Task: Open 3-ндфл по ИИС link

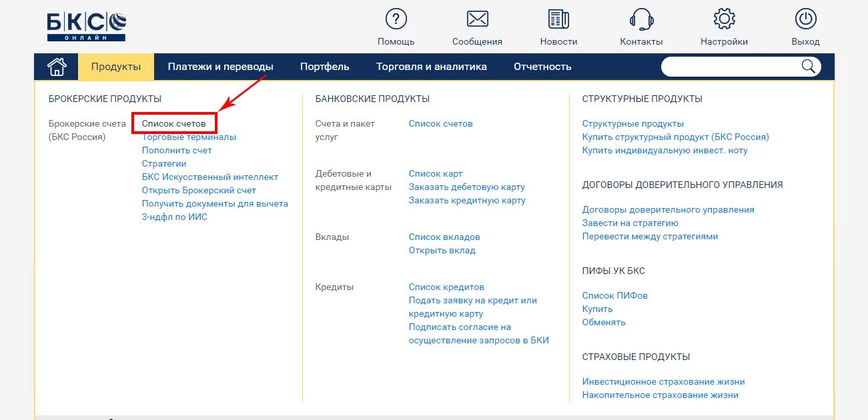Action: [175, 217]
